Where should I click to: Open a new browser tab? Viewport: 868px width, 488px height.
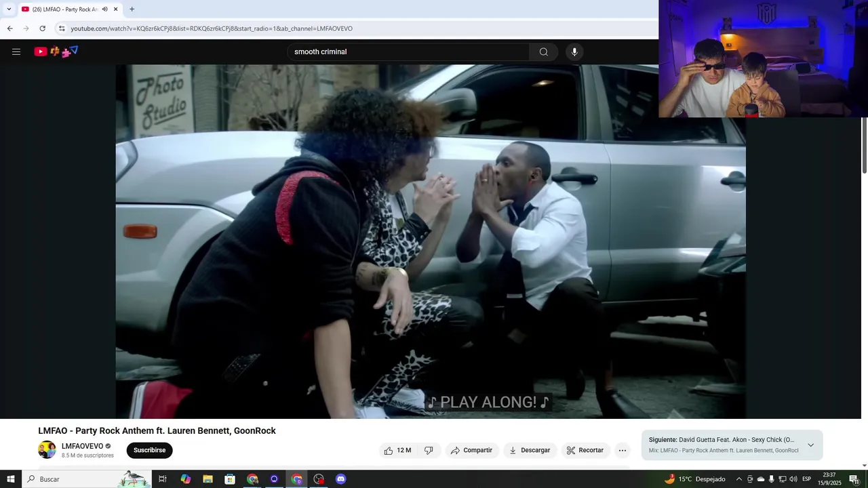[132, 9]
